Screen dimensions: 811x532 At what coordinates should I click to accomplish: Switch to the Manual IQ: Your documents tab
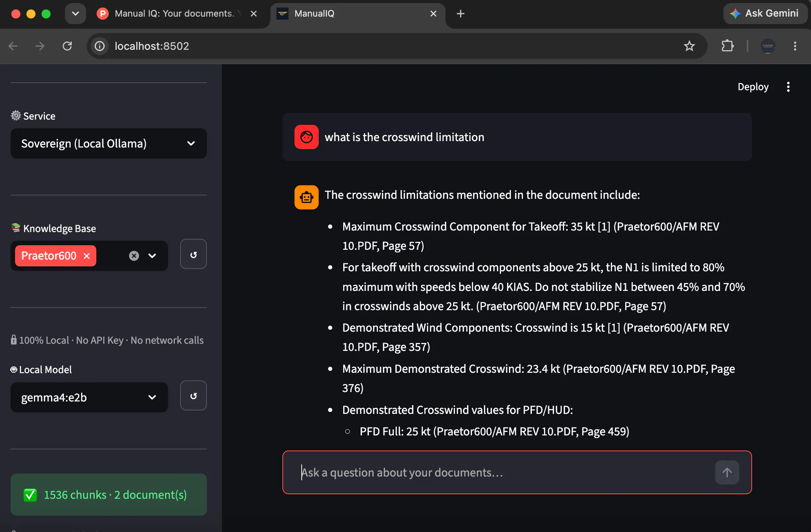click(175, 14)
